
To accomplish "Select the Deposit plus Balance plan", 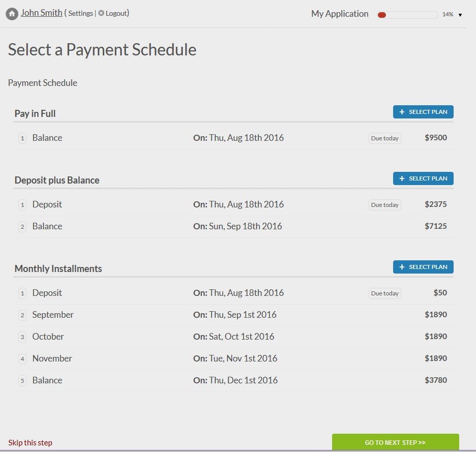I will [x=423, y=178].
